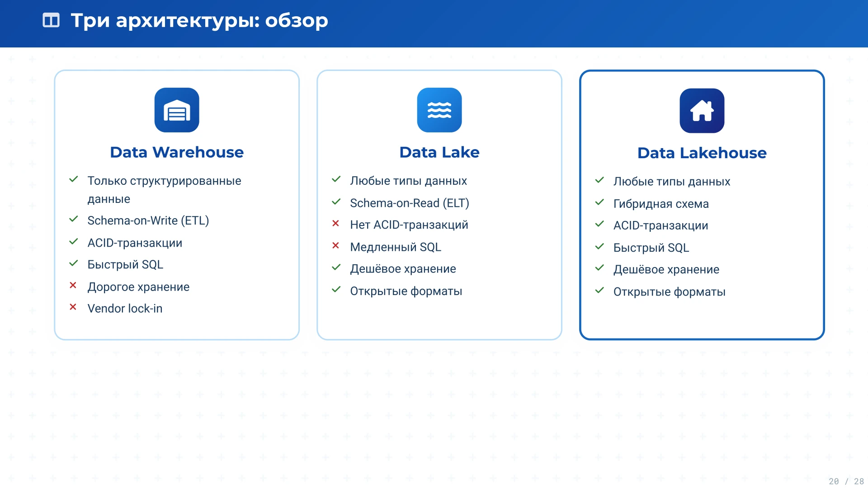Select the Data Lakehouse heading

click(x=702, y=153)
